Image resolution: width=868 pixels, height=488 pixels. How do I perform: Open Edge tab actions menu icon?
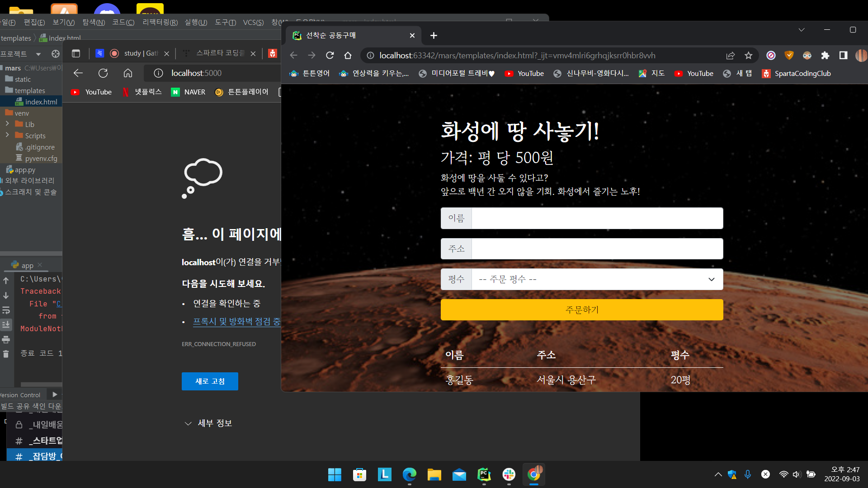click(76, 53)
